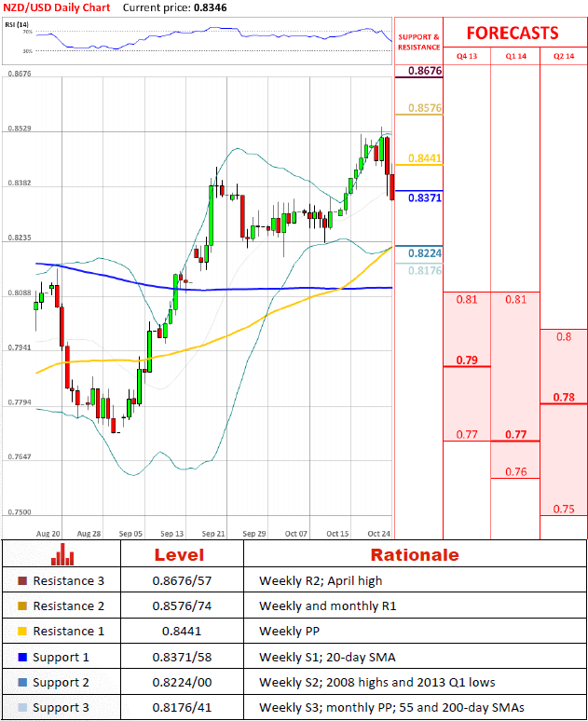Click the Rationale column header
The height and width of the screenshot is (721, 588).
click(415, 554)
